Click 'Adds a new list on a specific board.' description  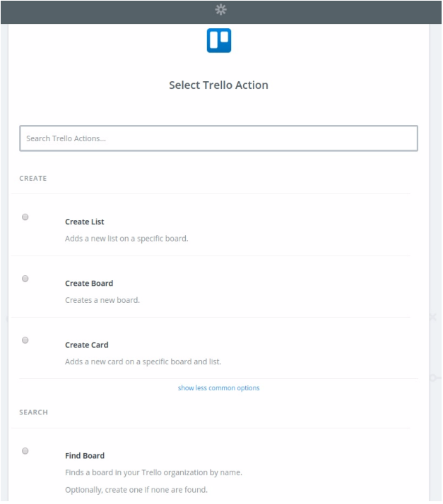pos(126,239)
